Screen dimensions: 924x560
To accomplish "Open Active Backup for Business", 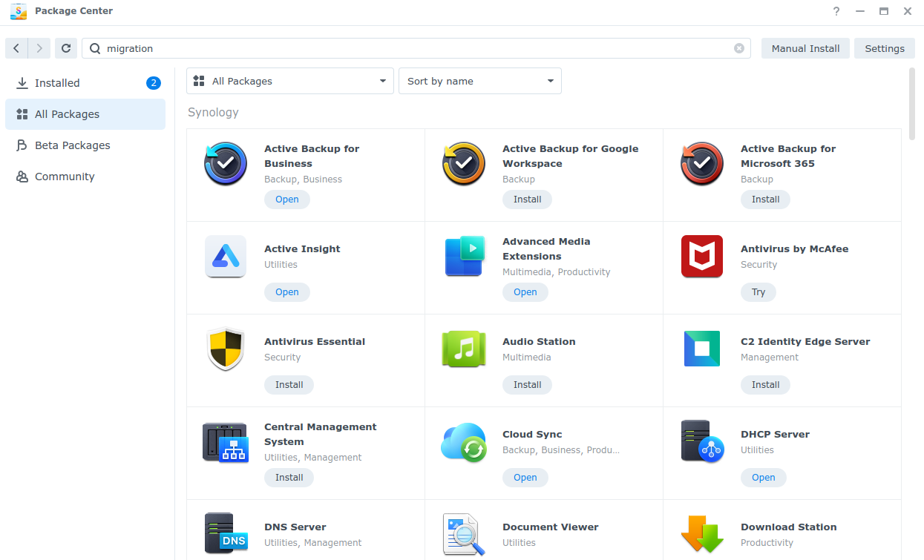I will click(287, 200).
